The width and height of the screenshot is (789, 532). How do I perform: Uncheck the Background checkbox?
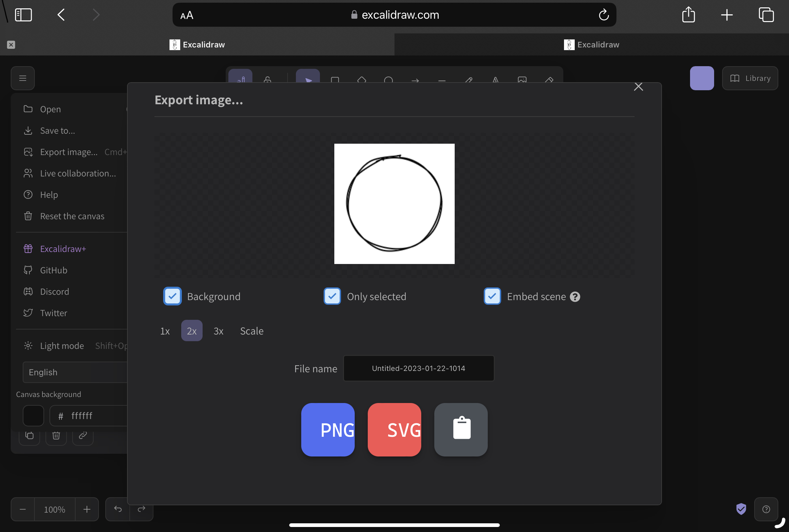coord(173,296)
